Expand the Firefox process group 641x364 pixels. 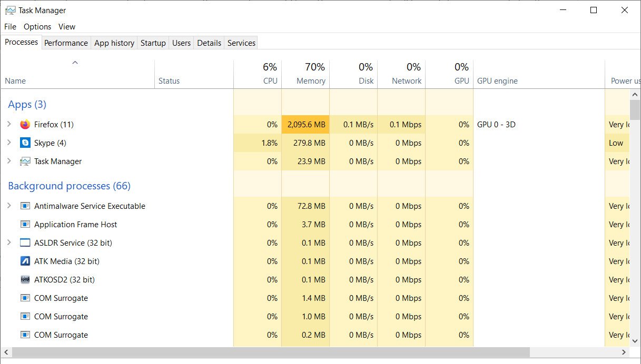pos(9,125)
